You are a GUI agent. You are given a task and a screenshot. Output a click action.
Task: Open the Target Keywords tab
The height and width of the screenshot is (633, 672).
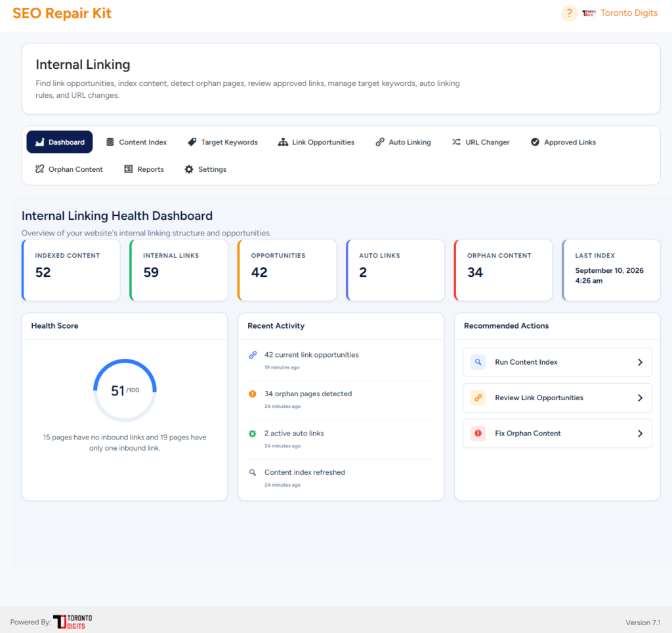[223, 142]
